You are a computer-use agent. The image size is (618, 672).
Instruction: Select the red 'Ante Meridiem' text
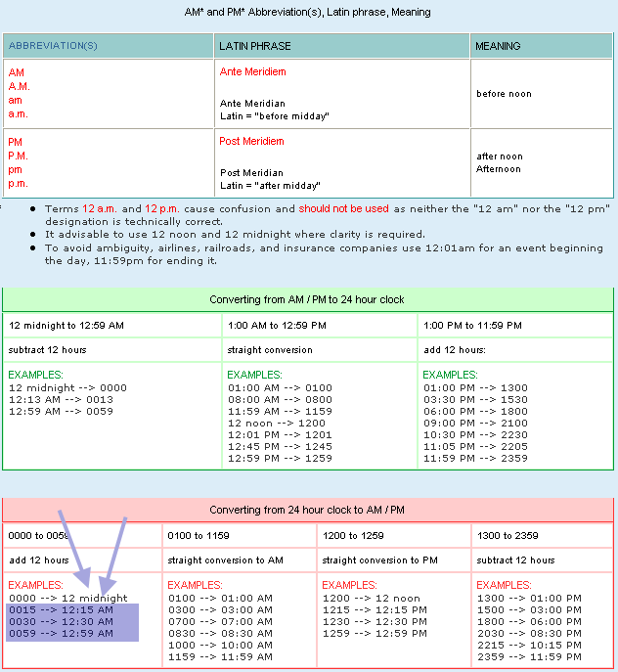tap(252, 71)
